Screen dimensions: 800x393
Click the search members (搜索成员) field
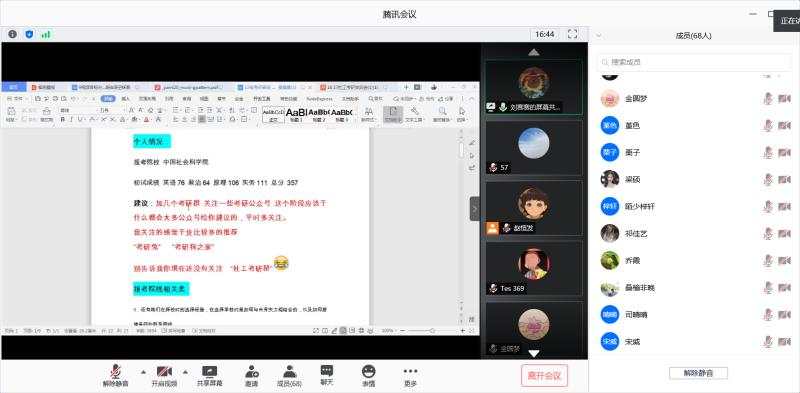click(694, 62)
